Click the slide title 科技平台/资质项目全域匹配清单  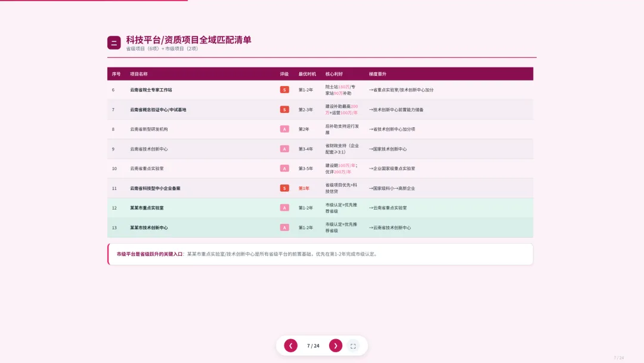coord(188,40)
